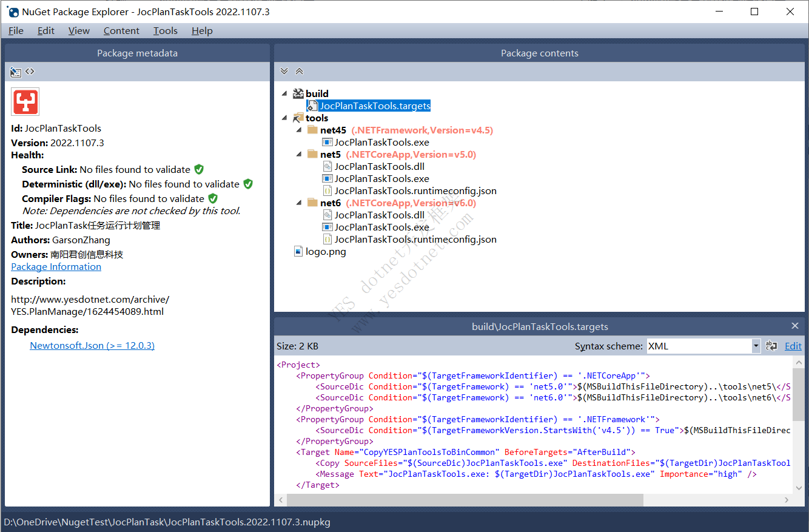The image size is (809, 532).
Task: Select logo.png in package contents
Action: [x=326, y=251]
